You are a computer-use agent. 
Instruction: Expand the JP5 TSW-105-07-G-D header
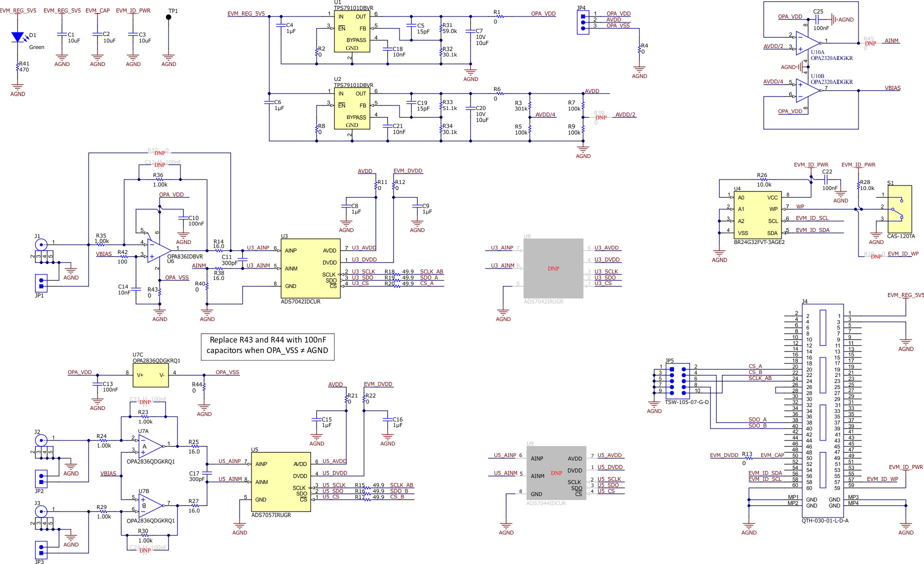[x=677, y=381]
